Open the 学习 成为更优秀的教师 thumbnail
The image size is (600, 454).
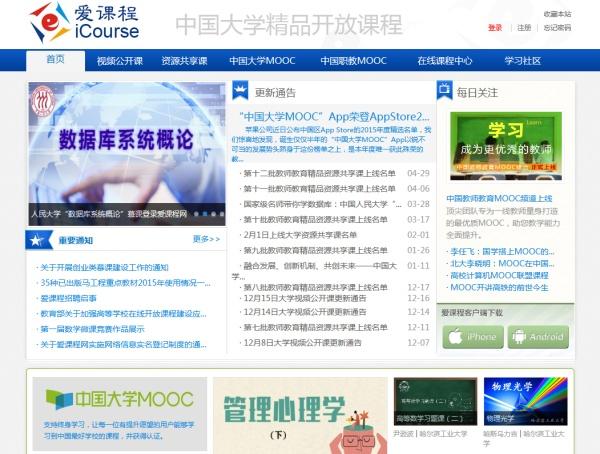(x=506, y=146)
